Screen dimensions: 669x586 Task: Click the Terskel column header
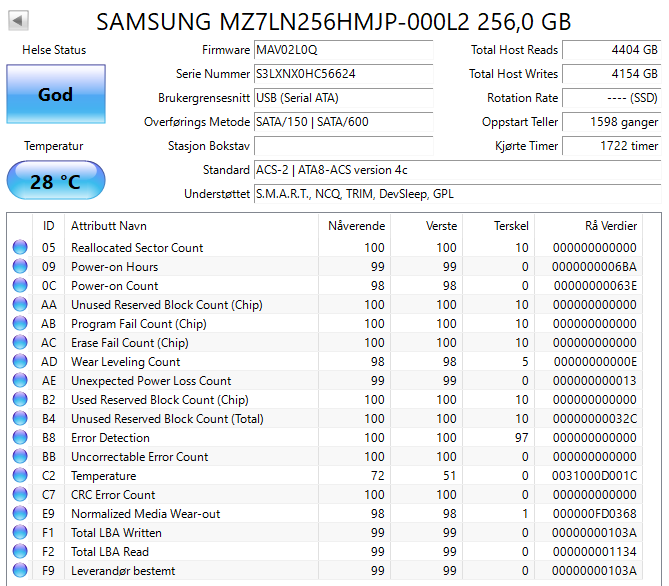(511, 225)
